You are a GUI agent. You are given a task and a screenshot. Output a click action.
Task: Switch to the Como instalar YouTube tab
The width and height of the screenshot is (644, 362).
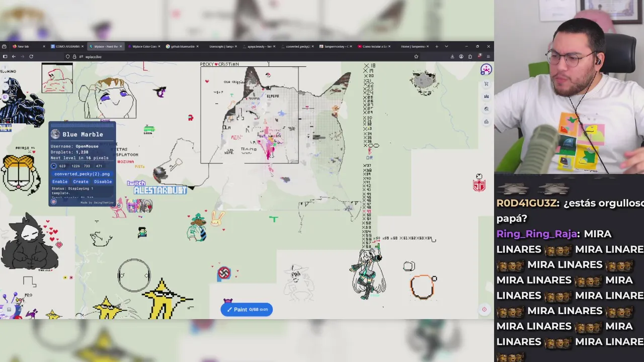(373, 46)
